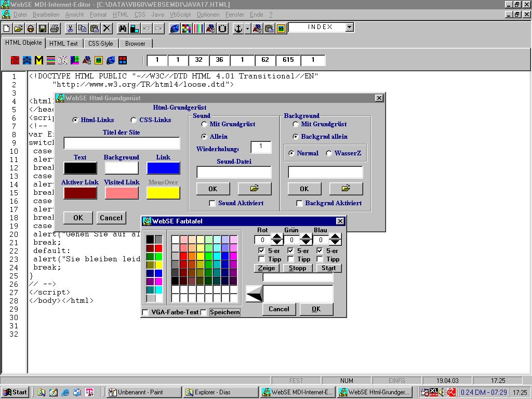Click the checkered color pattern toolbar icon

[187, 29]
